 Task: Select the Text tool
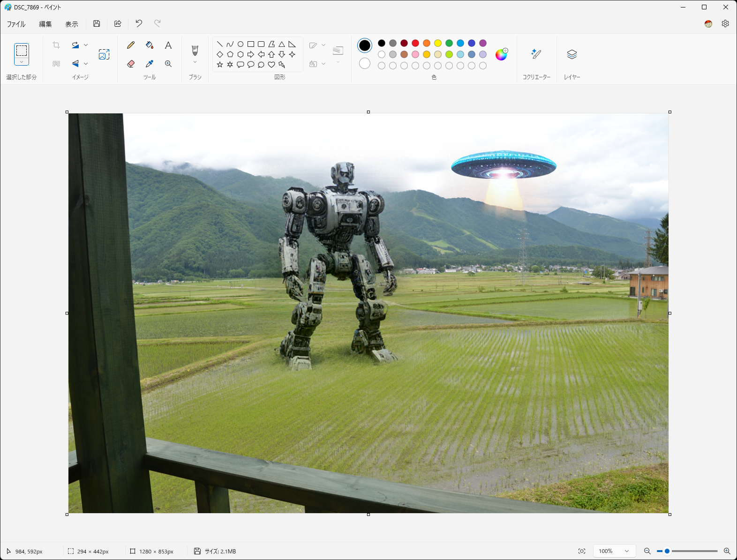(168, 45)
